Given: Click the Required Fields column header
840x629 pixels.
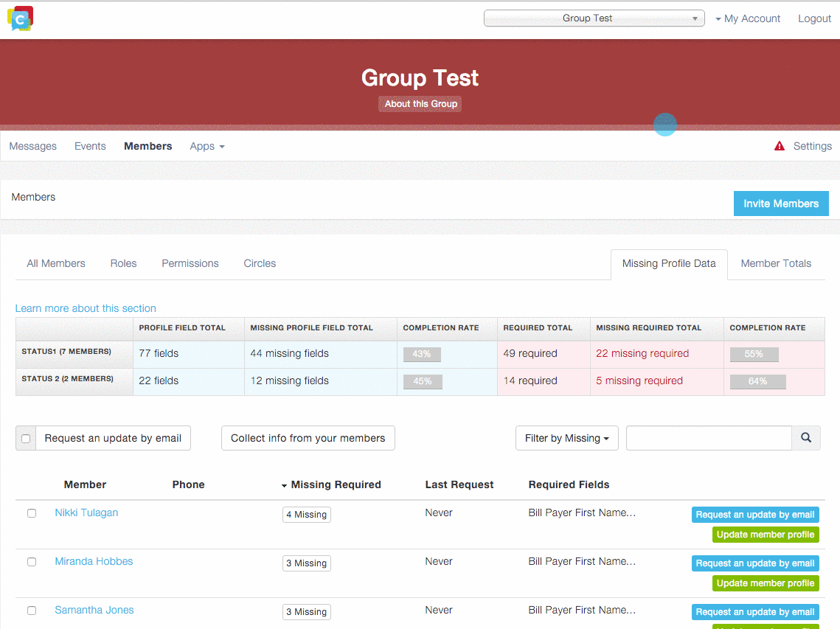Looking at the screenshot, I should pyautogui.click(x=569, y=485).
